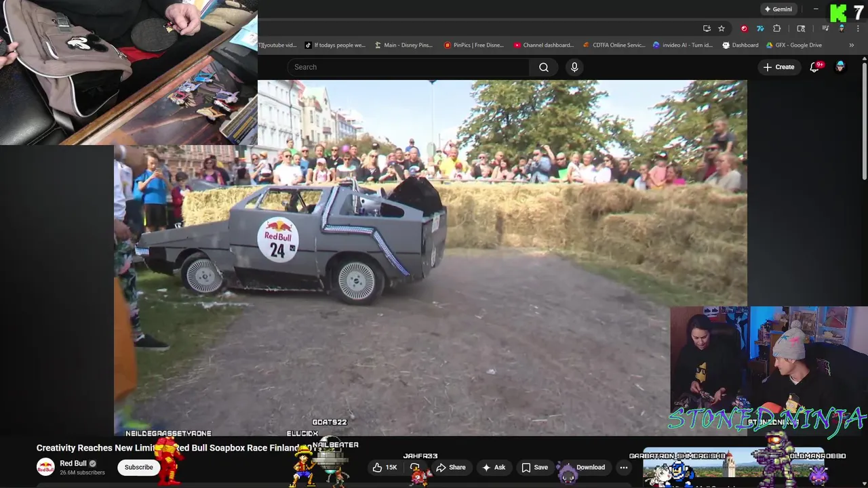This screenshot has width=868, height=488.
Task: Click the recommended video thumbnail at bottom right
Action: coord(732,468)
